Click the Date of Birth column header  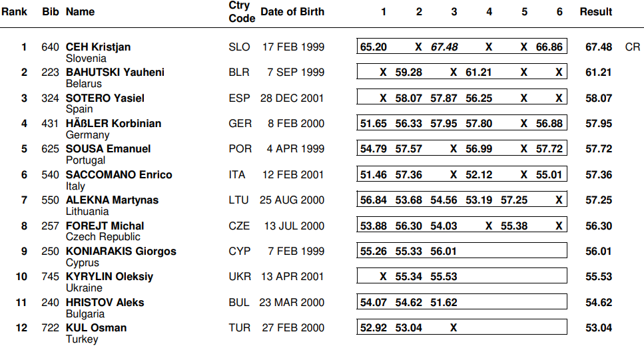(x=292, y=11)
